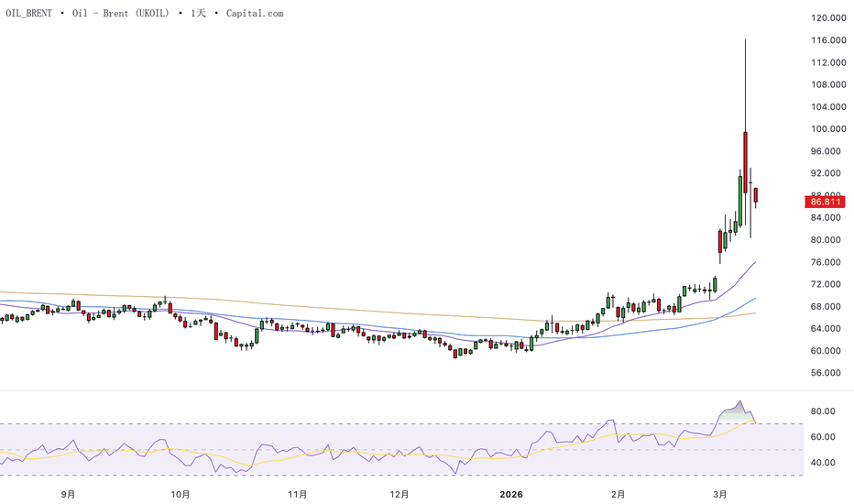Click the 2月 time axis label

point(619,494)
